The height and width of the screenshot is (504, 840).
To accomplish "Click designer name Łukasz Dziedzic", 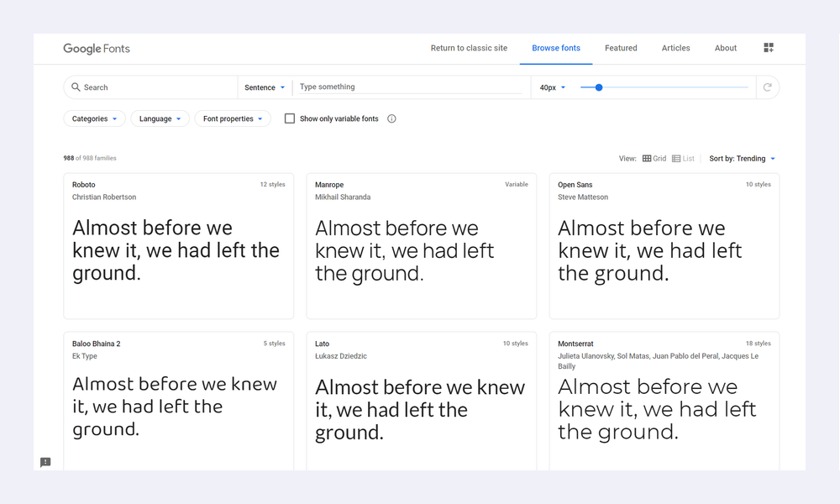I will tap(341, 356).
